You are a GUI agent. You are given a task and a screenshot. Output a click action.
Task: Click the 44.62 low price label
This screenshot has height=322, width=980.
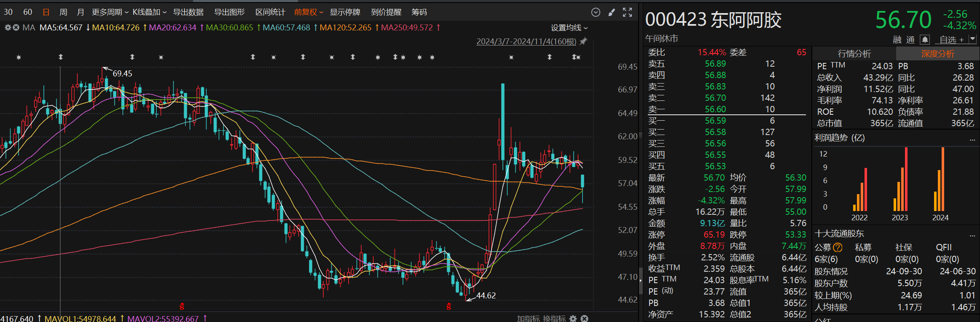click(x=486, y=295)
